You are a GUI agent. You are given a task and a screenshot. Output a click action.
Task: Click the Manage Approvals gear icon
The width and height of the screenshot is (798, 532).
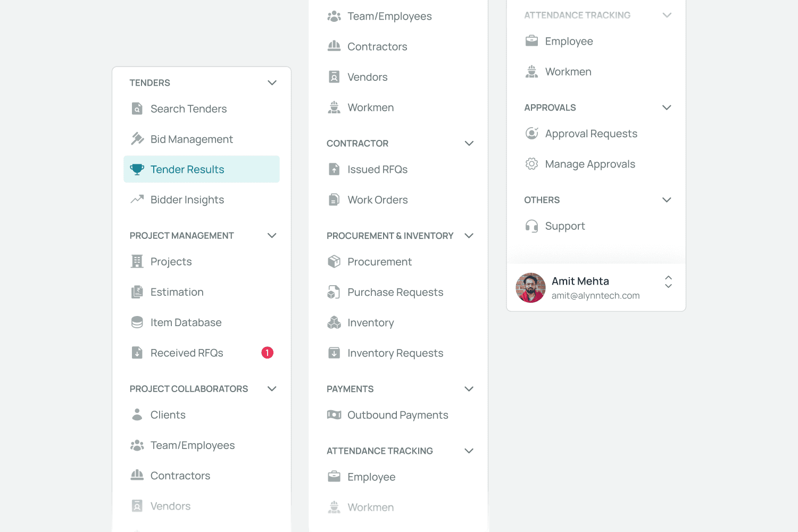(x=532, y=163)
